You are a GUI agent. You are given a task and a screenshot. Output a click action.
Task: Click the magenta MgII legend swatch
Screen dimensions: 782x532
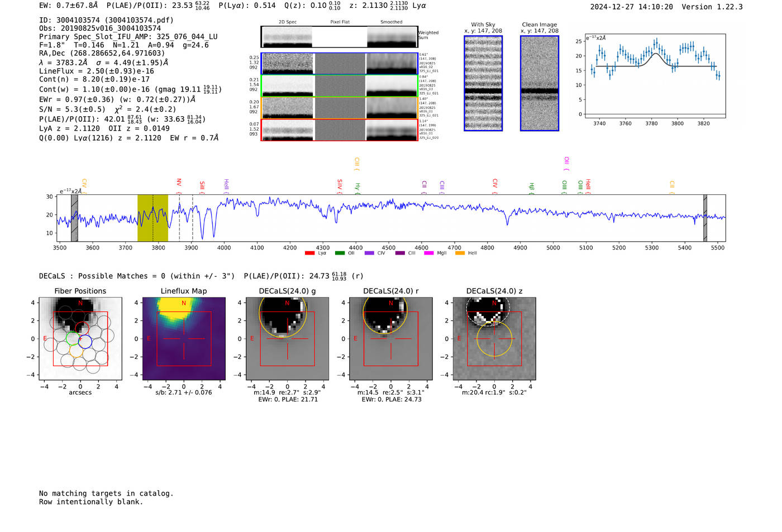(x=429, y=253)
